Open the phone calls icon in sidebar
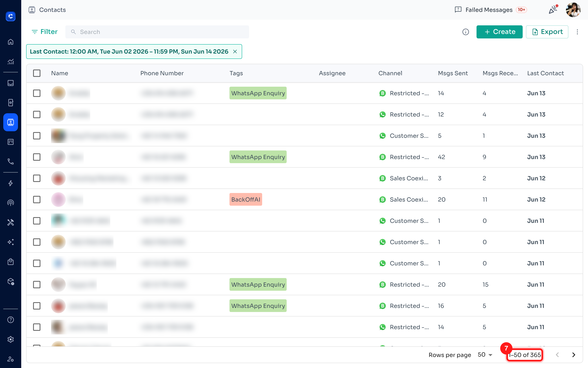 point(10,161)
